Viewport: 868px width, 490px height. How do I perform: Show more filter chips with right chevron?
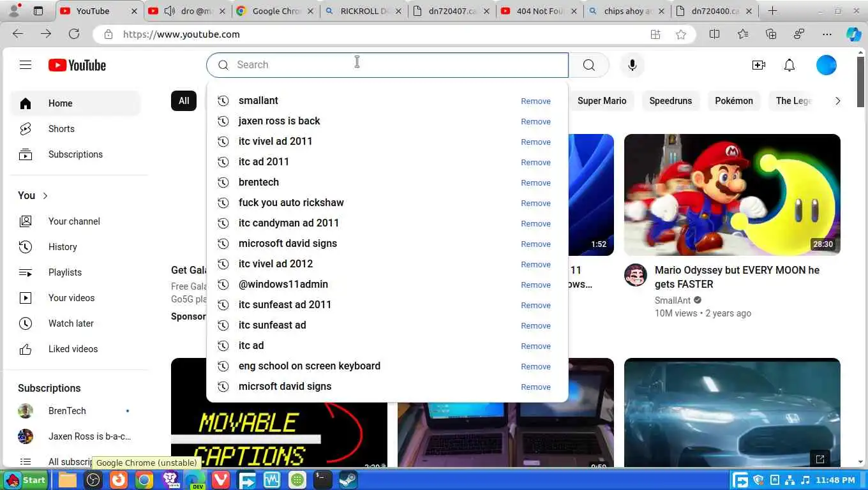point(837,101)
